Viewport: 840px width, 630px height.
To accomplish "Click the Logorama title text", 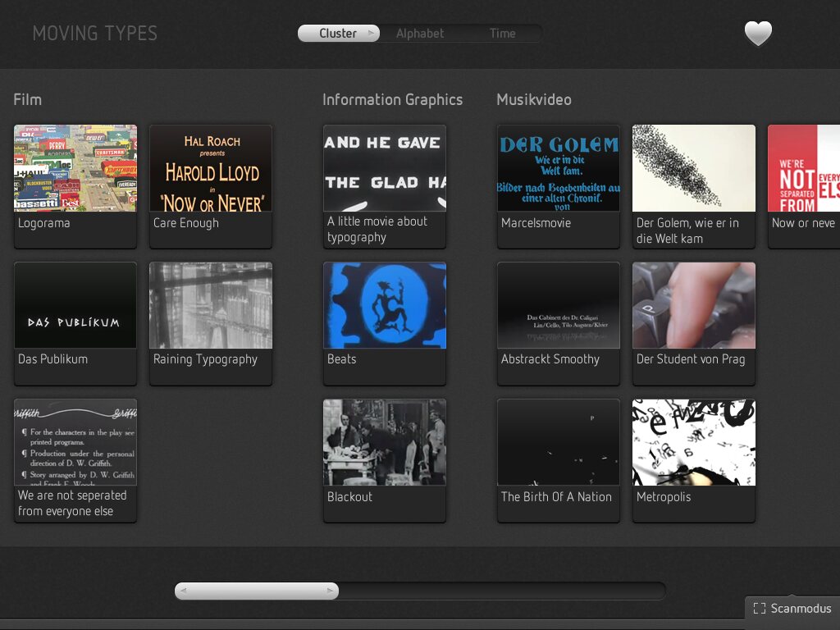I will tap(44, 223).
